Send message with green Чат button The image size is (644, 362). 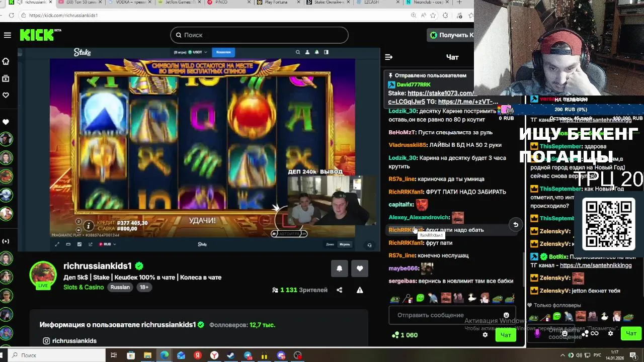[506, 335]
